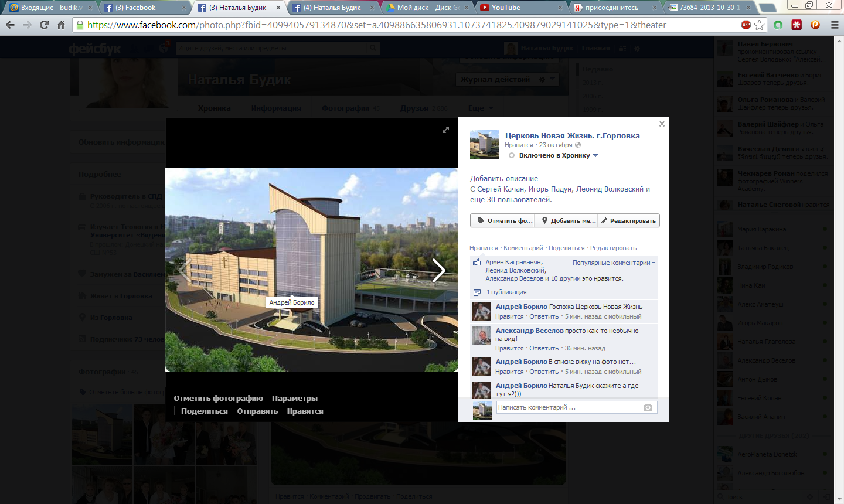
Task: Click Поделиться link in the right panel
Action: 567,248
